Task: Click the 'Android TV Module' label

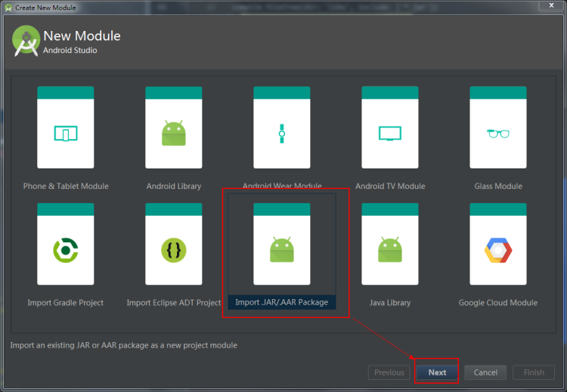Action: point(390,186)
